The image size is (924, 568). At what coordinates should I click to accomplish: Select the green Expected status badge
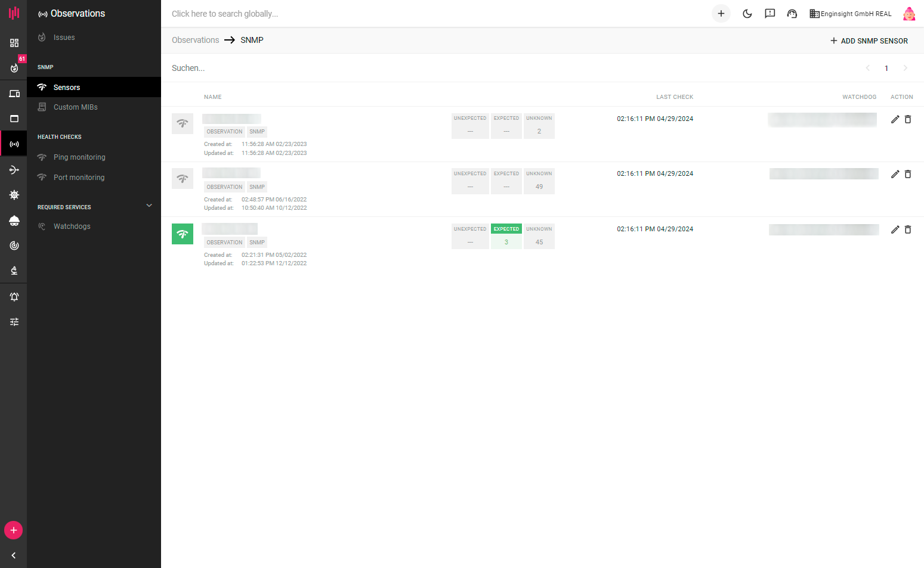[x=506, y=229]
